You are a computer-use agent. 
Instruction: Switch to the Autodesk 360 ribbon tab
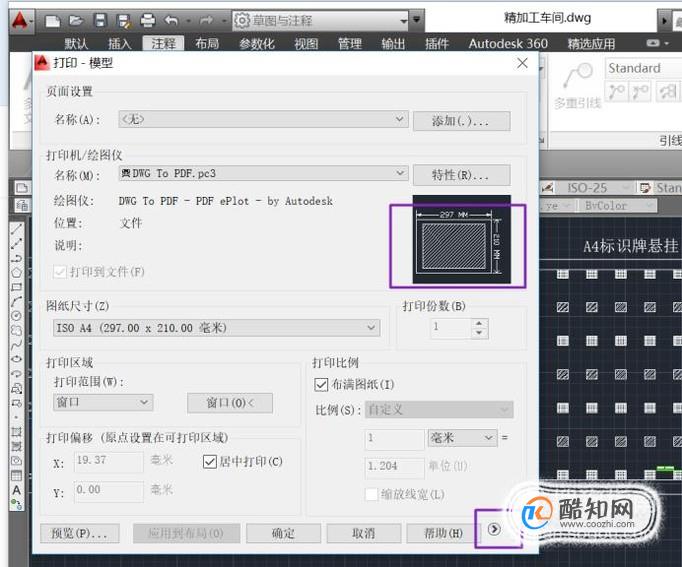pyautogui.click(x=508, y=43)
